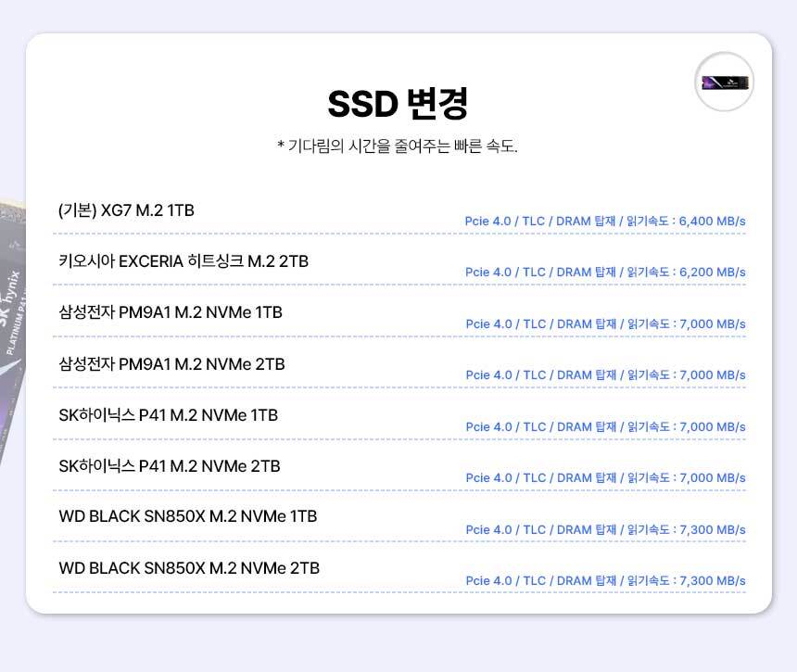The image size is (797, 672).
Task: Click the spec line for PM9A1 1TB
Action: (x=605, y=324)
